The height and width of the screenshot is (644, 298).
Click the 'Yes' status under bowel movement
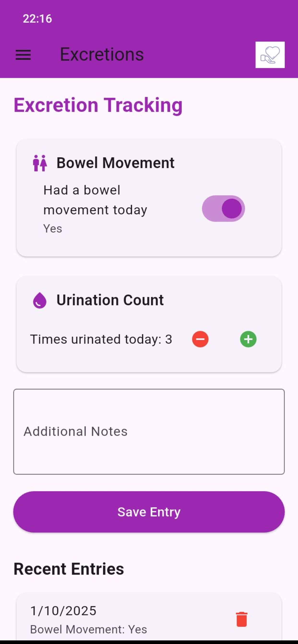tap(53, 229)
